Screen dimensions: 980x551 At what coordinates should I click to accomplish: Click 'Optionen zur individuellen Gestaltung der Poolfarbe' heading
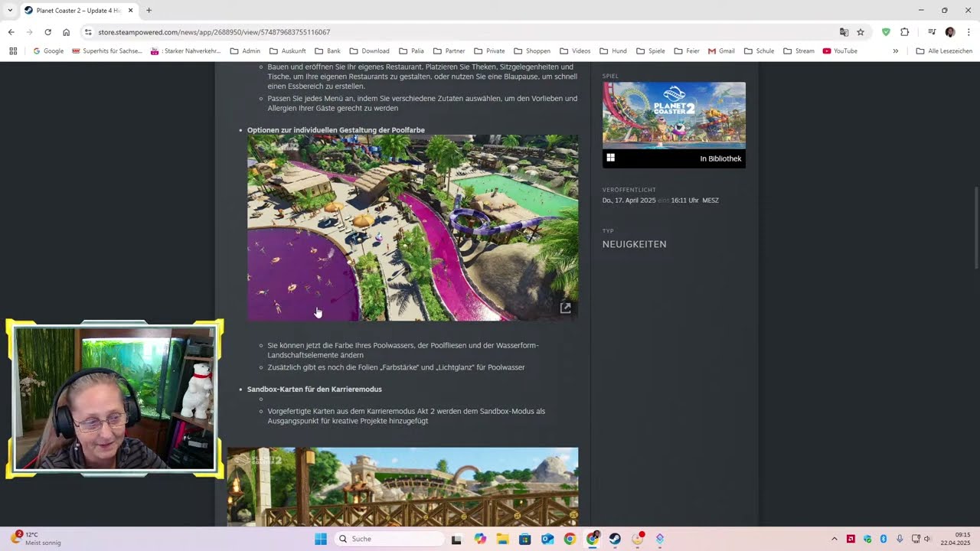(x=336, y=130)
